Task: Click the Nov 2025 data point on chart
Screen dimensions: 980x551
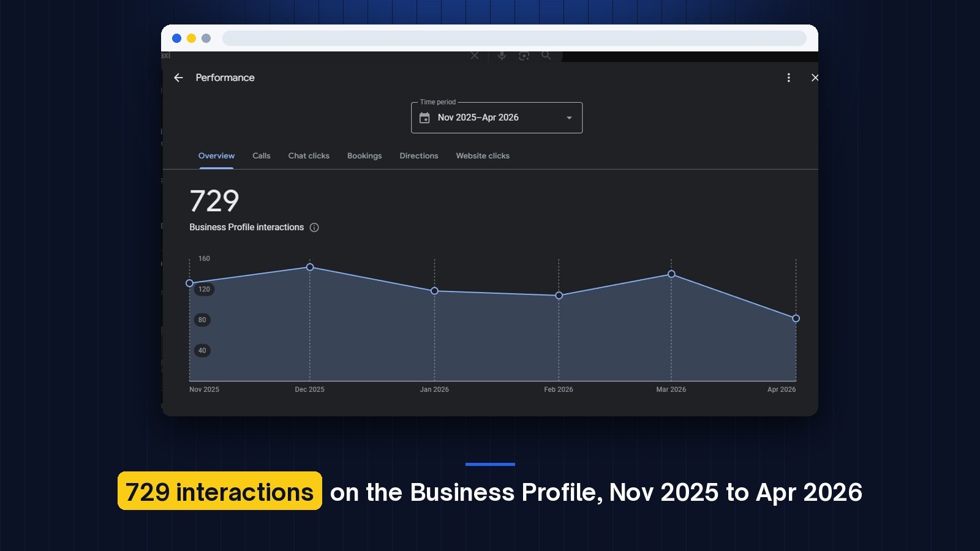Action: 189,283
